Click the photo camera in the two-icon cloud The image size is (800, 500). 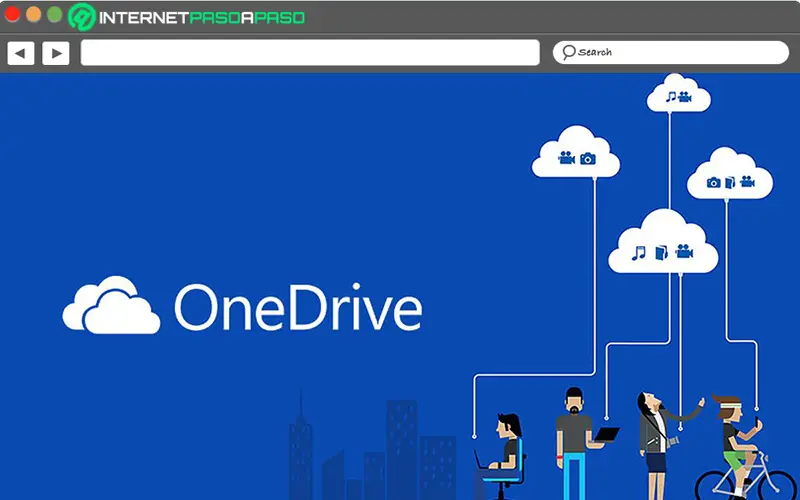[x=588, y=159]
